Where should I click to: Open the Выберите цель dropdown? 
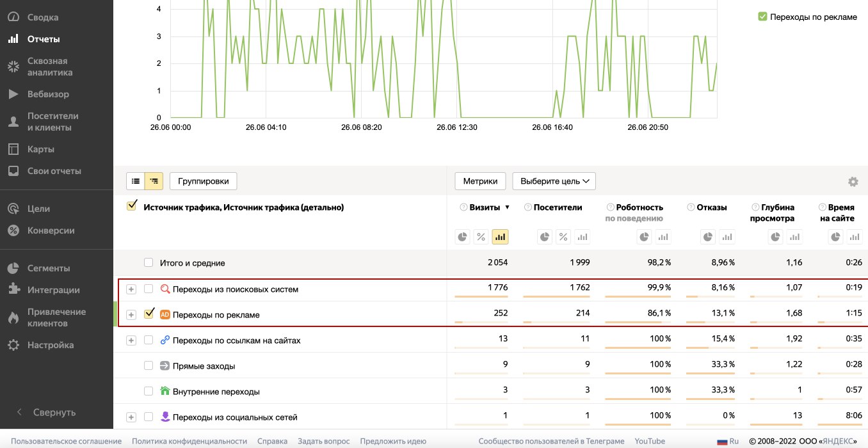(554, 181)
